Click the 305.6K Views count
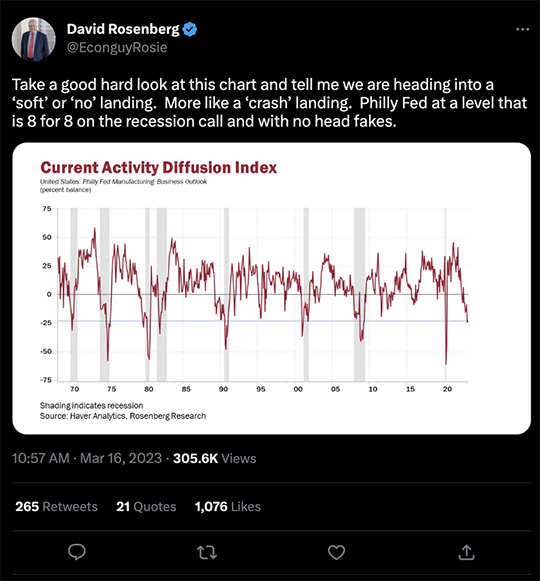Screen dimensions: 540x581 [x=215, y=458]
